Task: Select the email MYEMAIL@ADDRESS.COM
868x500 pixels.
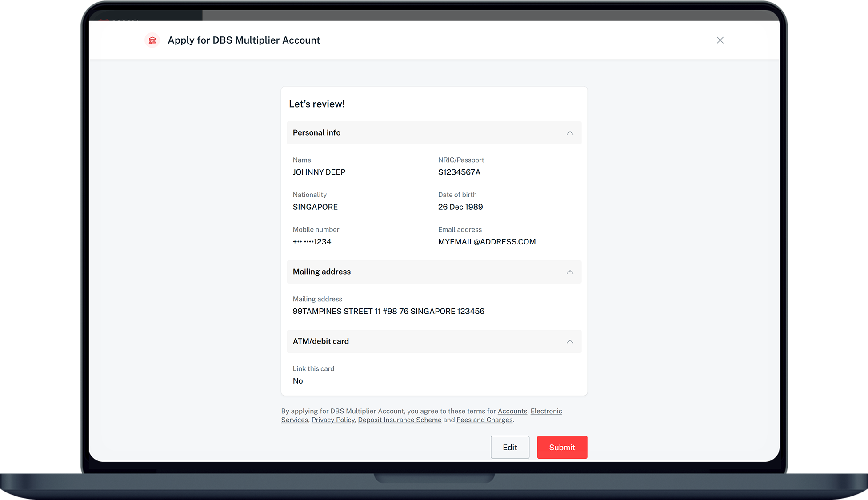Action: click(x=487, y=241)
